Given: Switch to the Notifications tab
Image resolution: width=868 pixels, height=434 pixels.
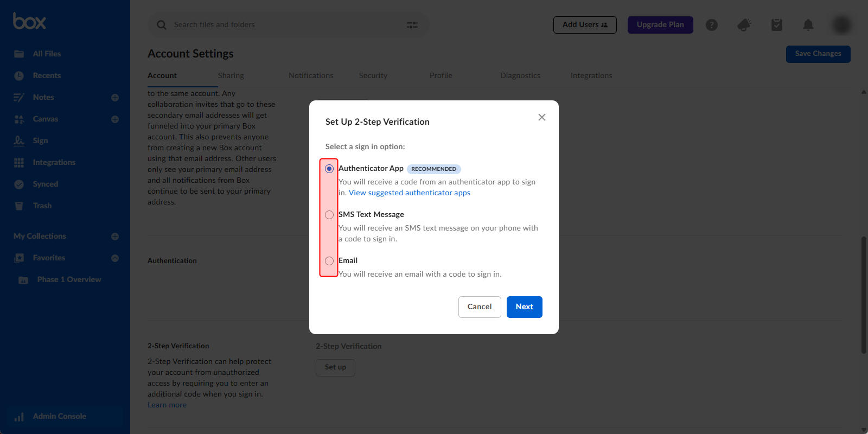Looking at the screenshot, I should (x=311, y=75).
